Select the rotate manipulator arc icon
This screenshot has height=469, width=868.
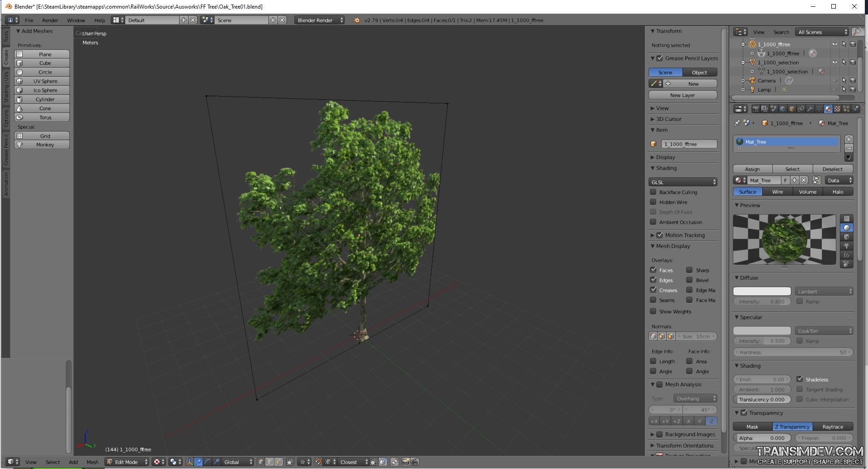(x=207, y=462)
